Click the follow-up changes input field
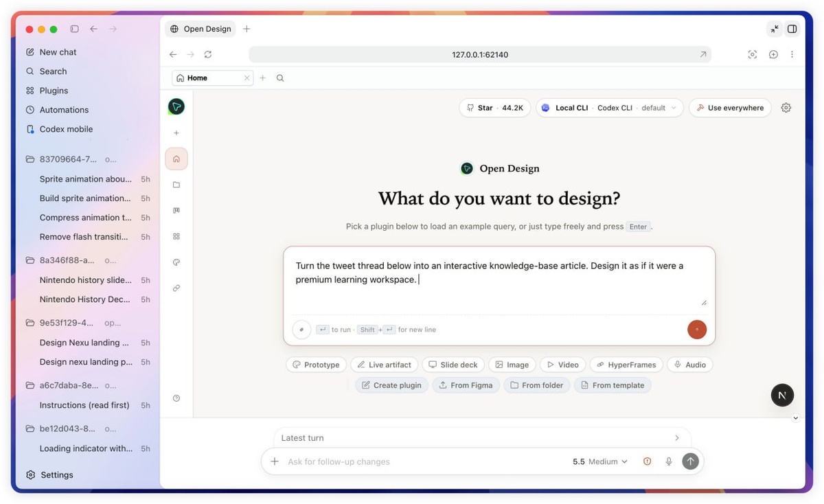This screenshot has width=824, height=504. (x=426, y=461)
